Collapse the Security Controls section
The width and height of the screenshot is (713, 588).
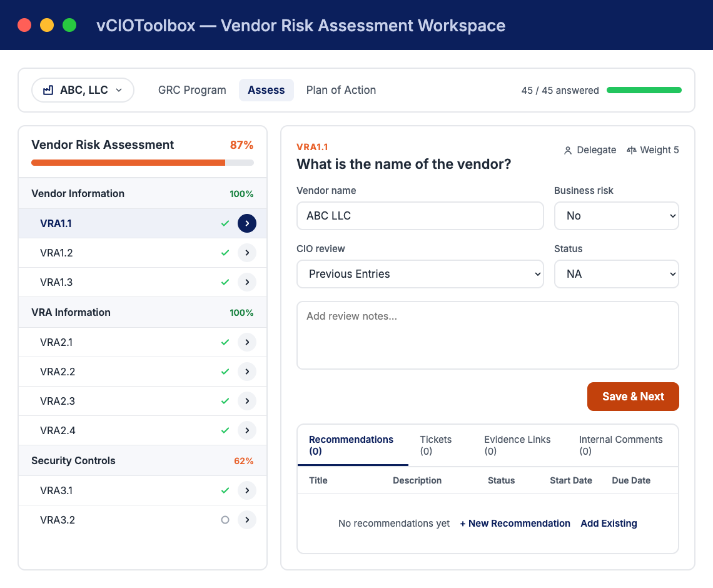click(x=143, y=460)
